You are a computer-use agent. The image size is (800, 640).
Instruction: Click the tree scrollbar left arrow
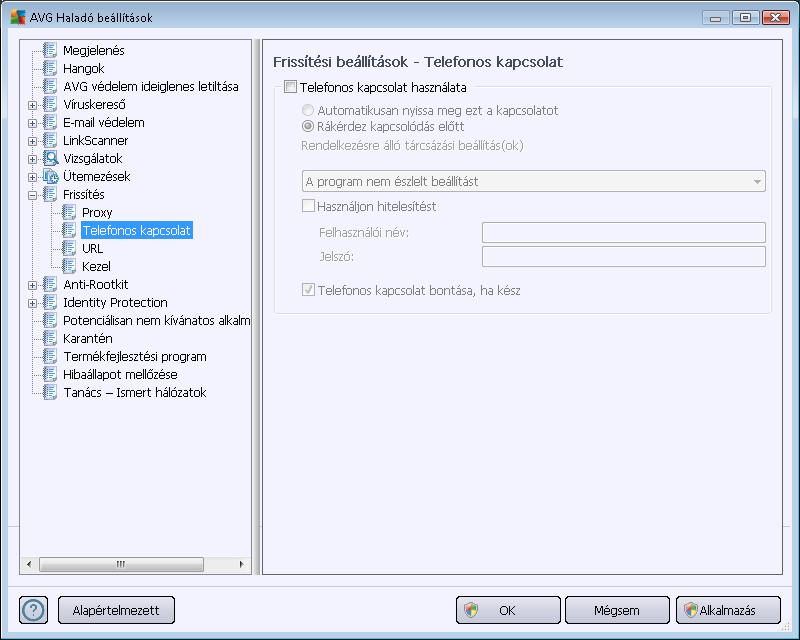29,564
